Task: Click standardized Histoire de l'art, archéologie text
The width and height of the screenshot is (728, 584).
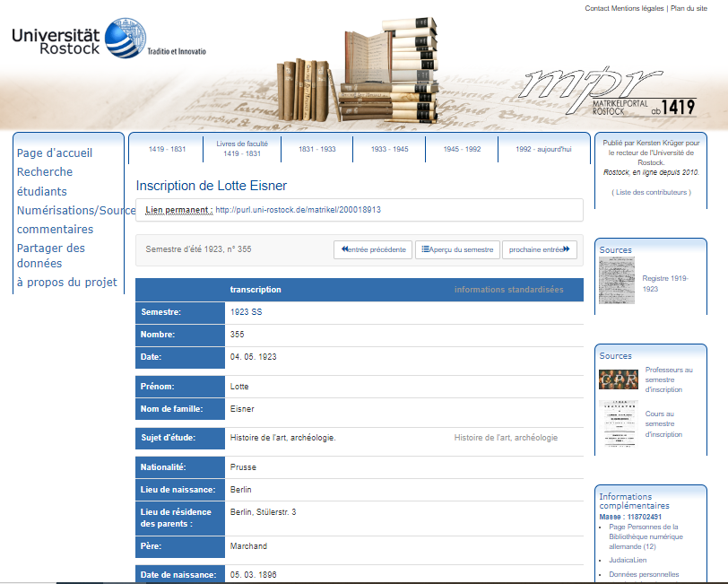Action: (506, 438)
